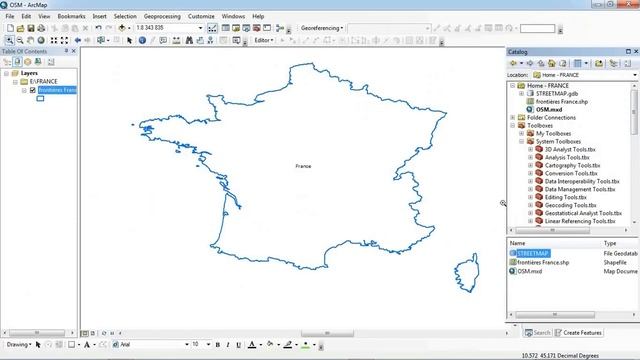Screen dimensions: 640x360
Task: Select the Pan hand tool
Action: 30,40
